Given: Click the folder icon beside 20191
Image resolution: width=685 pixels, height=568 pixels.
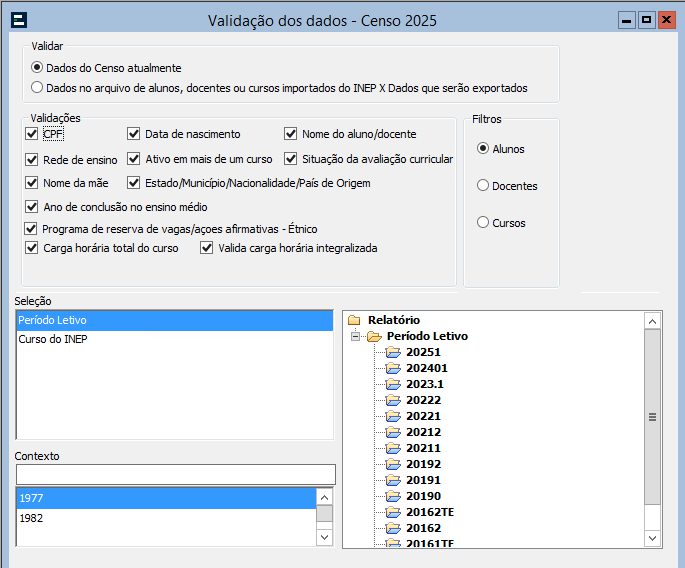Looking at the screenshot, I should (x=393, y=480).
